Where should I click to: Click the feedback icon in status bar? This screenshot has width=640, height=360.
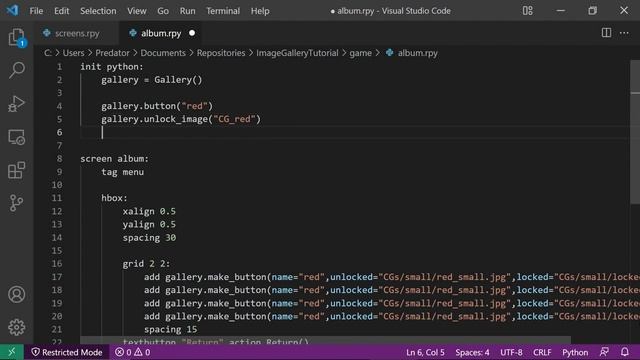604,352
